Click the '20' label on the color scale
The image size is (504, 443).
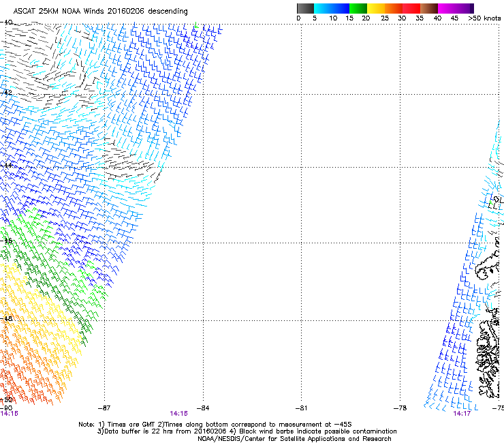pyautogui.click(x=366, y=18)
